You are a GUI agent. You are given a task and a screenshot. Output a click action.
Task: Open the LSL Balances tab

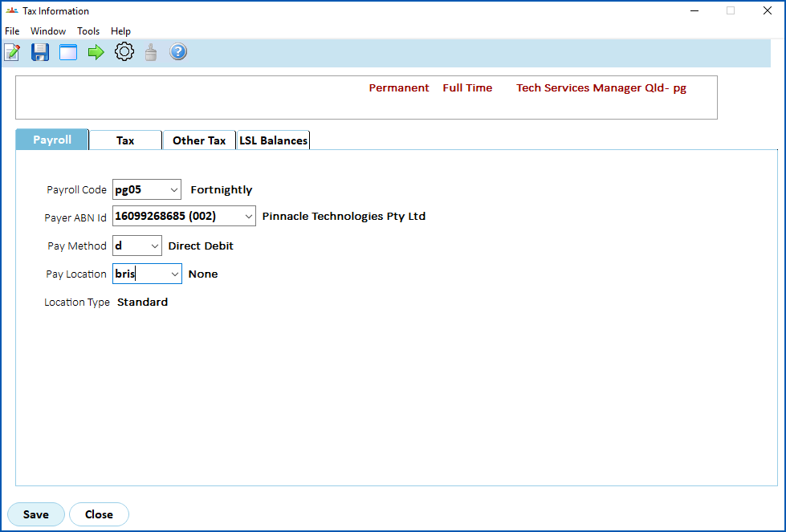click(273, 140)
